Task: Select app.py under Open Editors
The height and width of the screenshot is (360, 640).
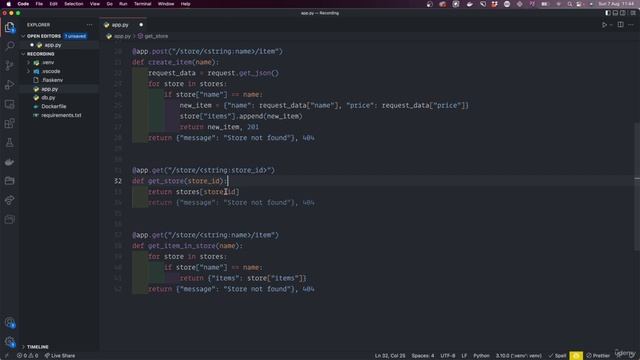Action: click(x=53, y=45)
